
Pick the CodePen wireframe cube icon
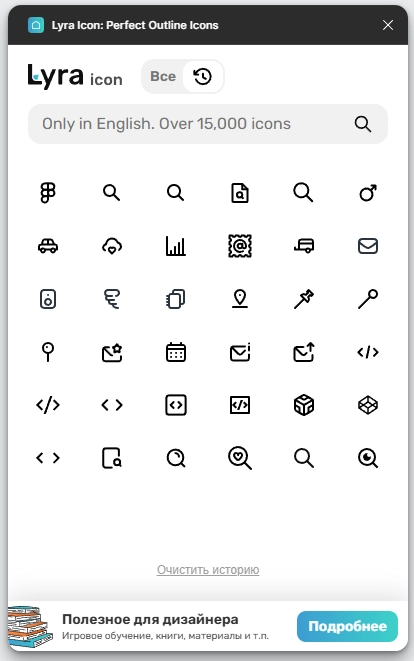click(368, 405)
